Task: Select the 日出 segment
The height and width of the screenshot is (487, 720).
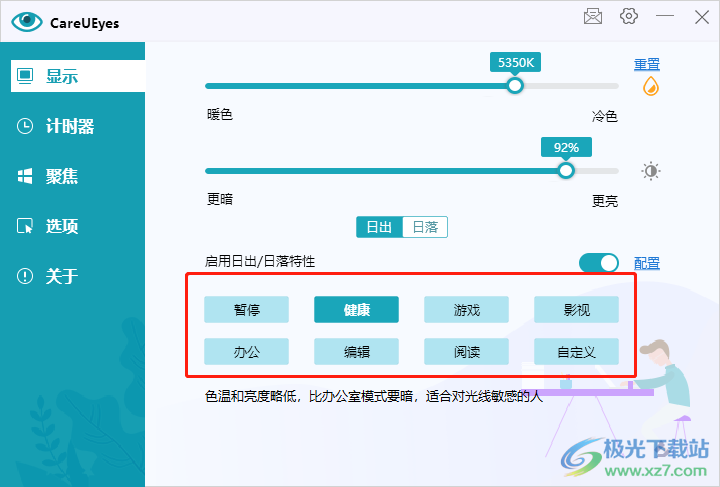Action: coord(379,227)
